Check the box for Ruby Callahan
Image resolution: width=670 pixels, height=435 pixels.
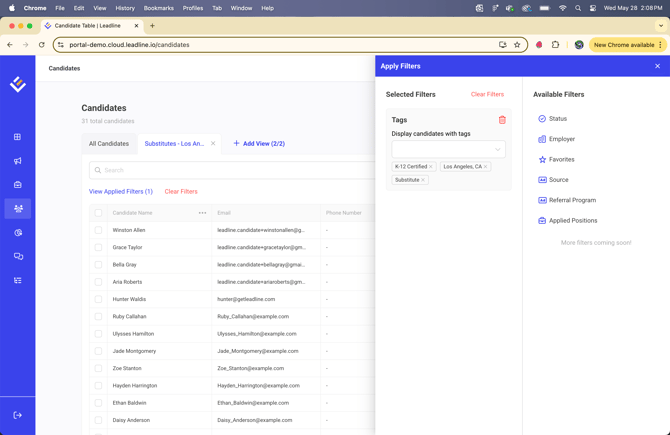click(98, 317)
